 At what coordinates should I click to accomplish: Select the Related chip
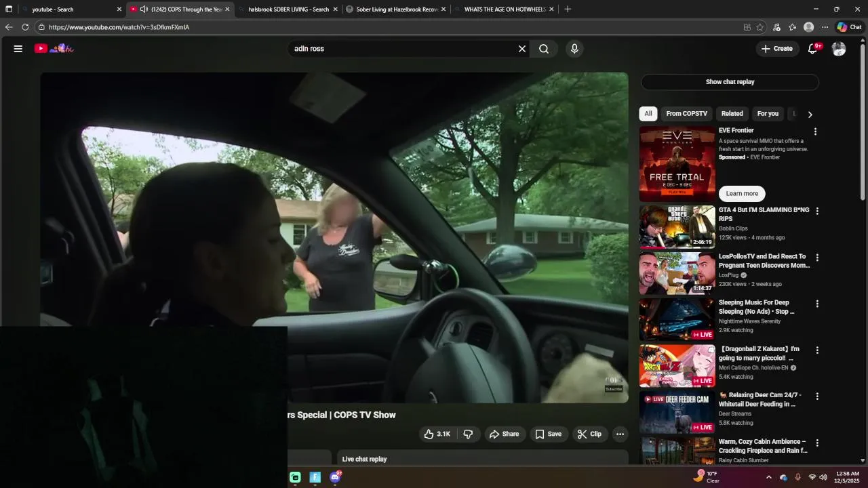(x=732, y=114)
